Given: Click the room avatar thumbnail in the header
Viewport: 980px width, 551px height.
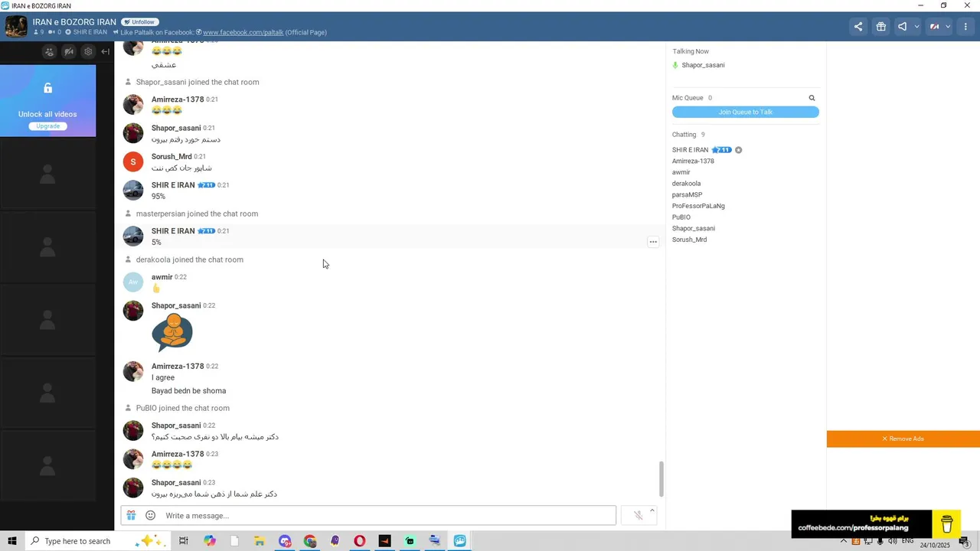Looking at the screenshot, I should pos(16,27).
